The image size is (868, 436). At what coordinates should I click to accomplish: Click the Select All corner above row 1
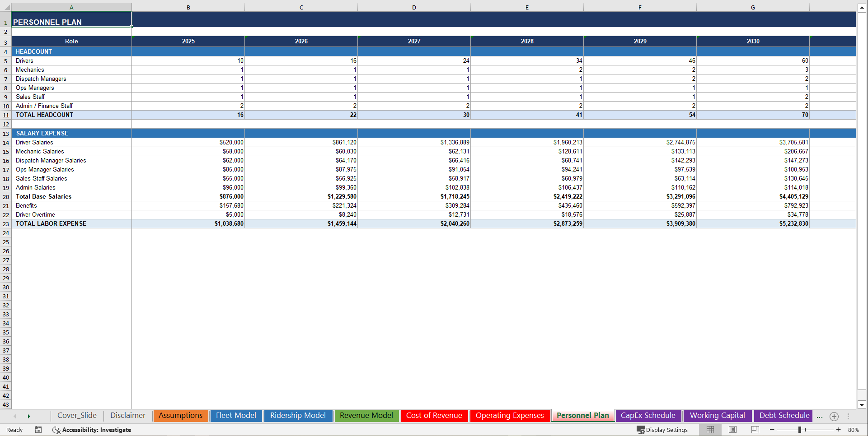coord(6,7)
